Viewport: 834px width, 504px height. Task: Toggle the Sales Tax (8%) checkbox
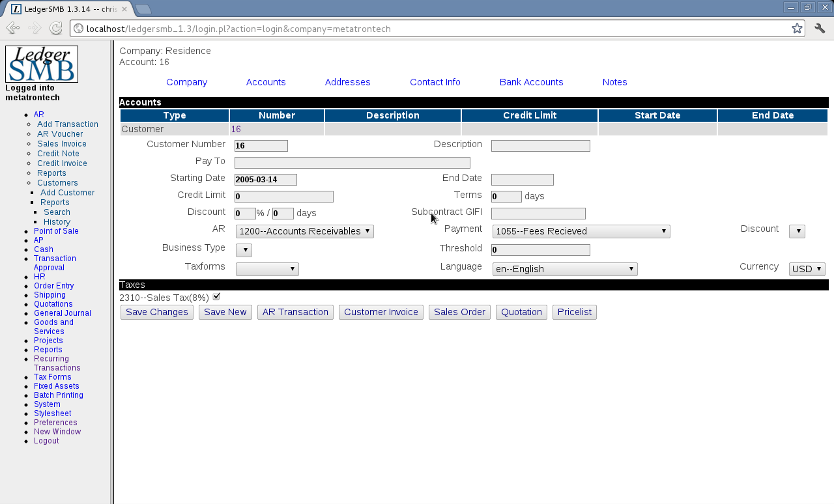(x=217, y=297)
